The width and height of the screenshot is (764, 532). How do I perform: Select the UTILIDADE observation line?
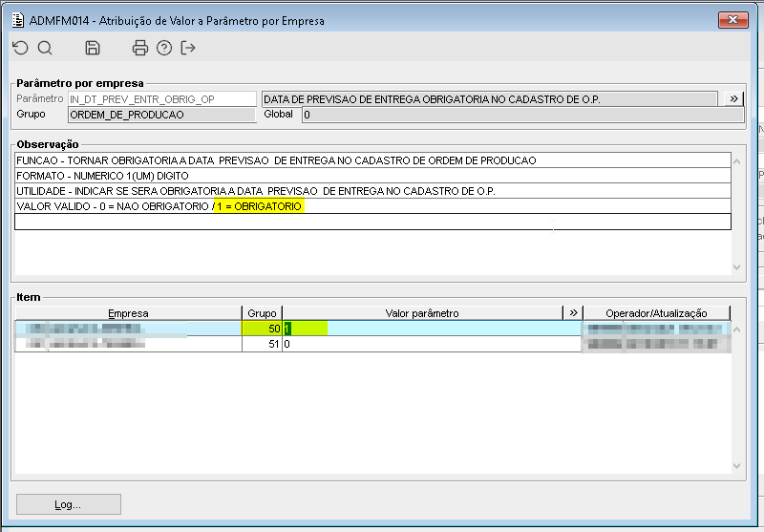[x=372, y=191]
